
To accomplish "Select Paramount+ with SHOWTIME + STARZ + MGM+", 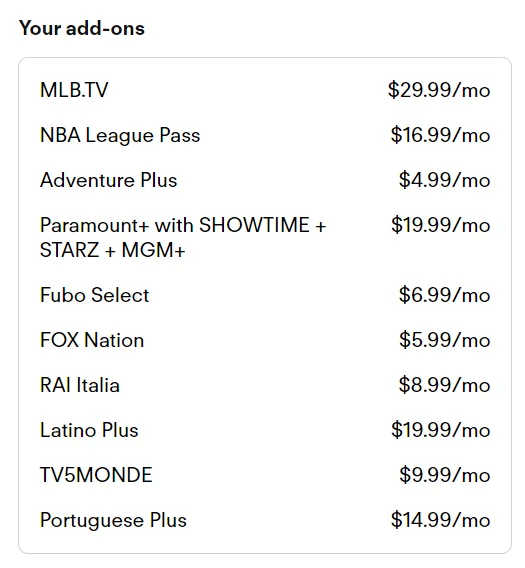I will [x=183, y=238].
